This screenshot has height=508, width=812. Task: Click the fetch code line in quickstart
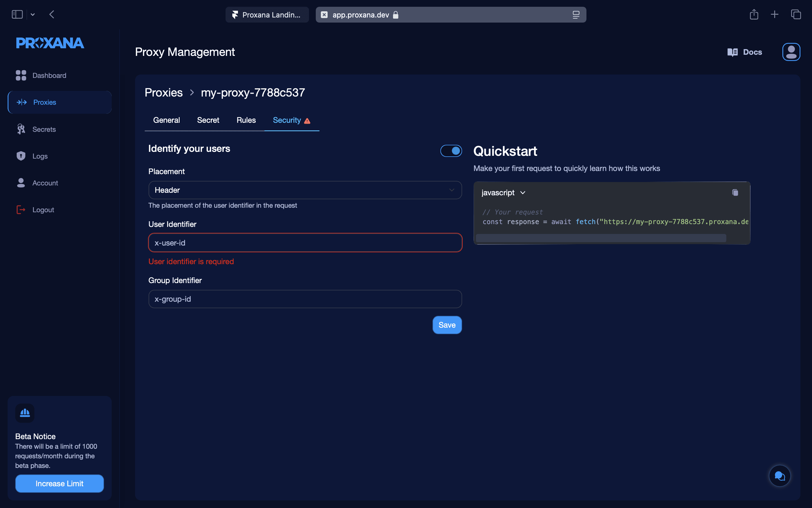coord(615,222)
